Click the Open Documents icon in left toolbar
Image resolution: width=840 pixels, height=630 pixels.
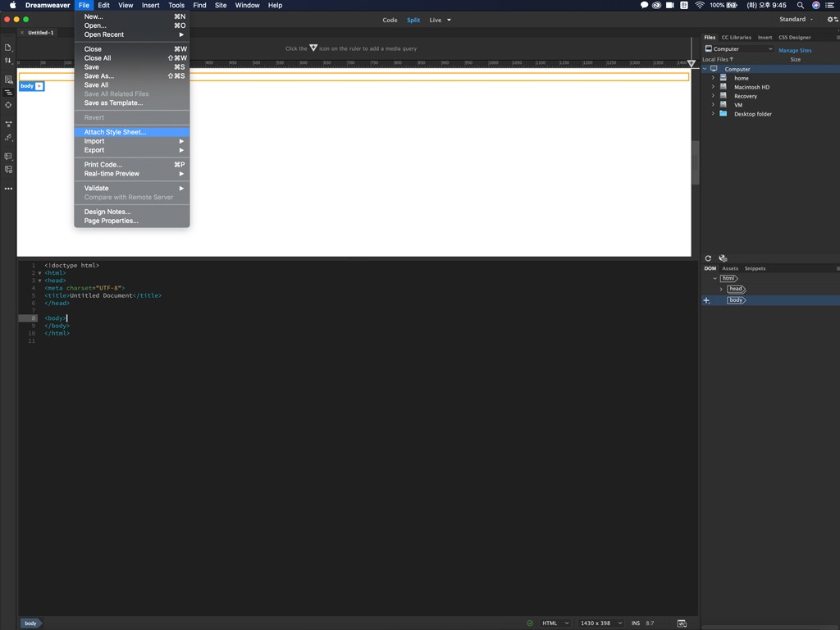8,48
